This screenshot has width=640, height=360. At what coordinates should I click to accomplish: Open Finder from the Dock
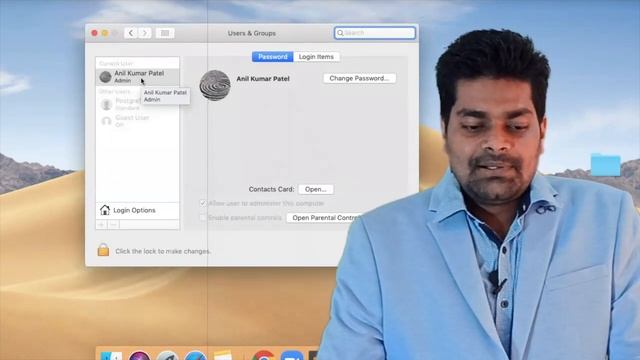[x=111, y=356]
